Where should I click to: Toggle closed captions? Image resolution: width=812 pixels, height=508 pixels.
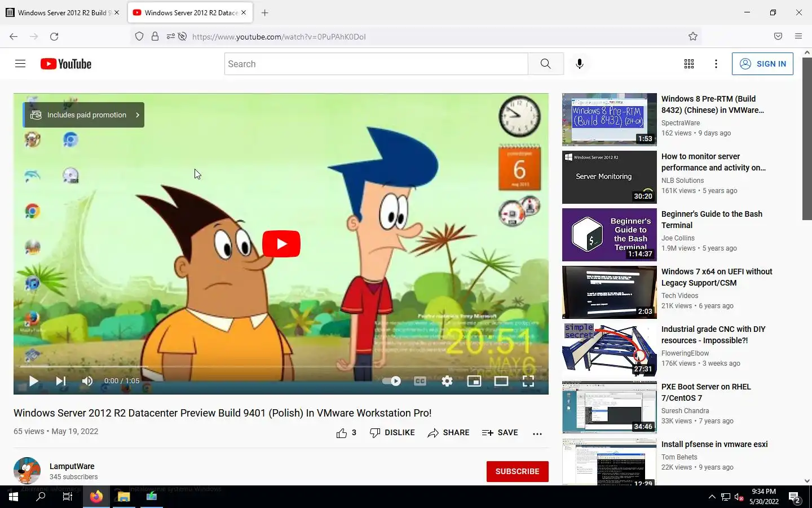[420, 381]
